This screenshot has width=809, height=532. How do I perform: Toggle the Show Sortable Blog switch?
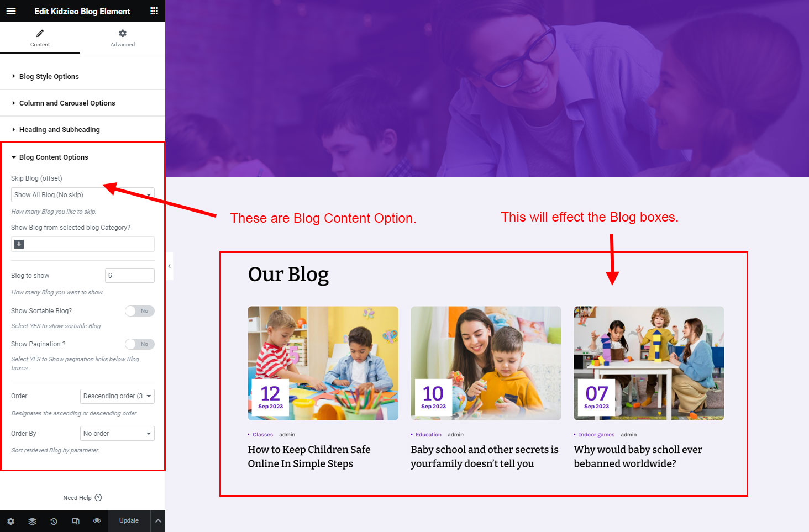(x=139, y=311)
